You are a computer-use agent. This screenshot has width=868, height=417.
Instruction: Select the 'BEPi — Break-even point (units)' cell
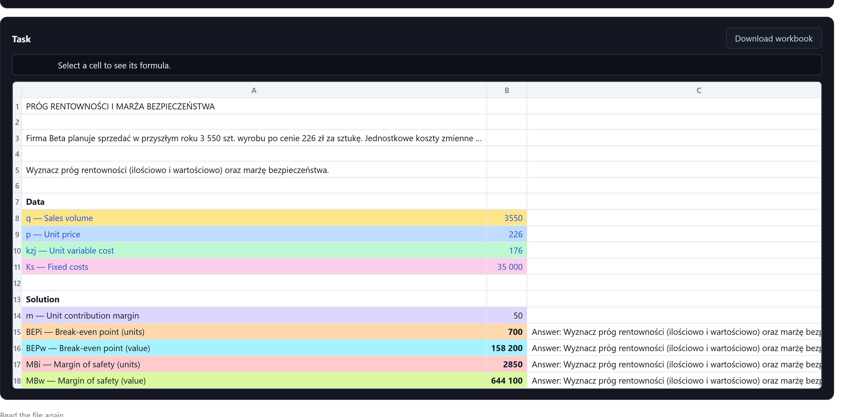coord(254,331)
